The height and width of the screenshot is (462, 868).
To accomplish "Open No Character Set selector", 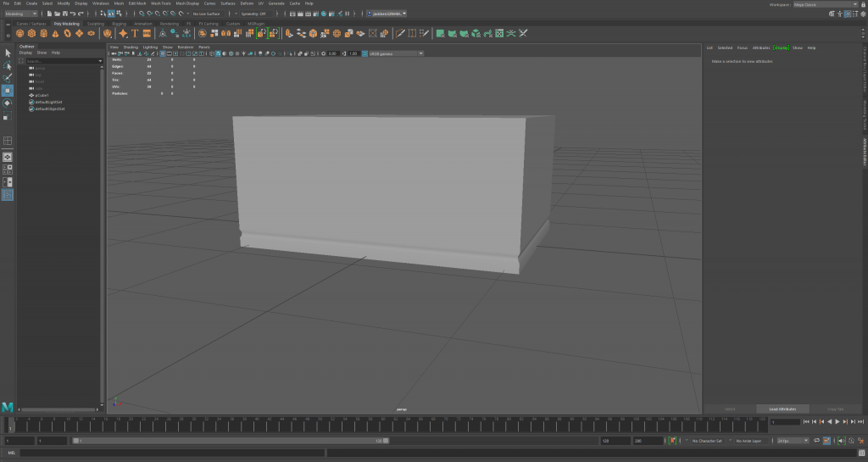I will (x=706, y=441).
